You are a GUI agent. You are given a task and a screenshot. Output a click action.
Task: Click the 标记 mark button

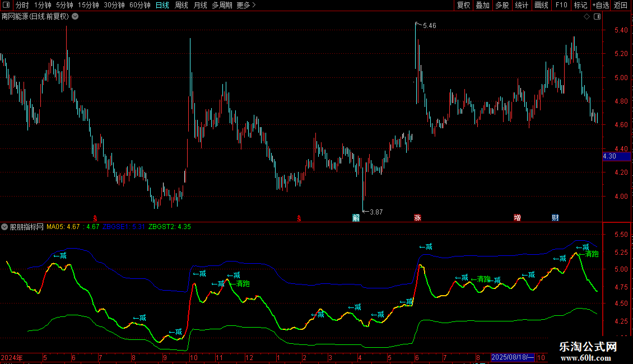click(x=580, y=5)
